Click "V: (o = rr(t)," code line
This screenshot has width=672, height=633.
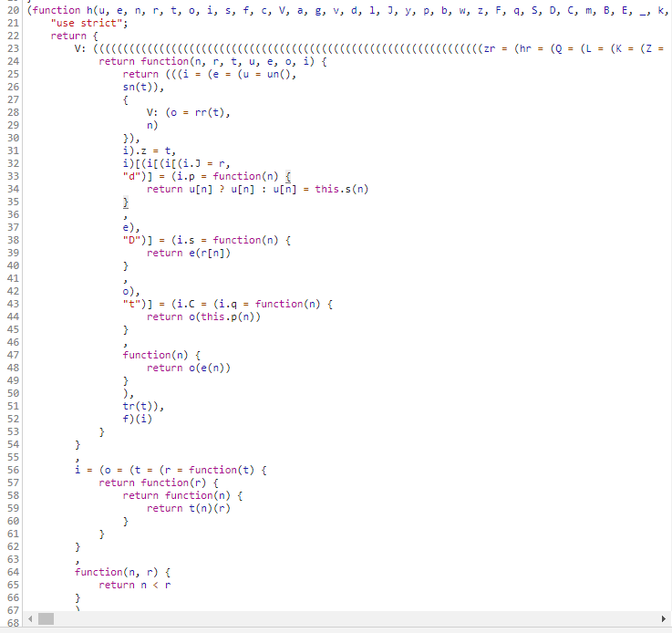tap(188, 113)
